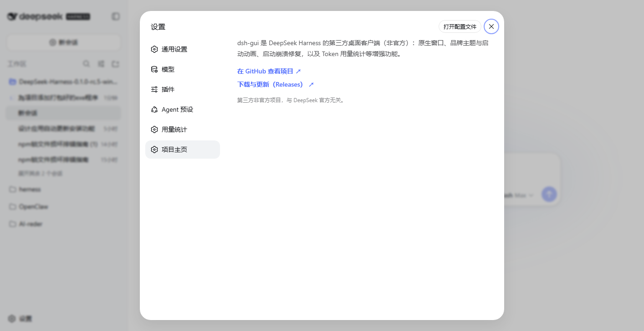This screenshot has height=331, width=644.
Task: Open the 通用设置 settings tab
Action: 183,49
